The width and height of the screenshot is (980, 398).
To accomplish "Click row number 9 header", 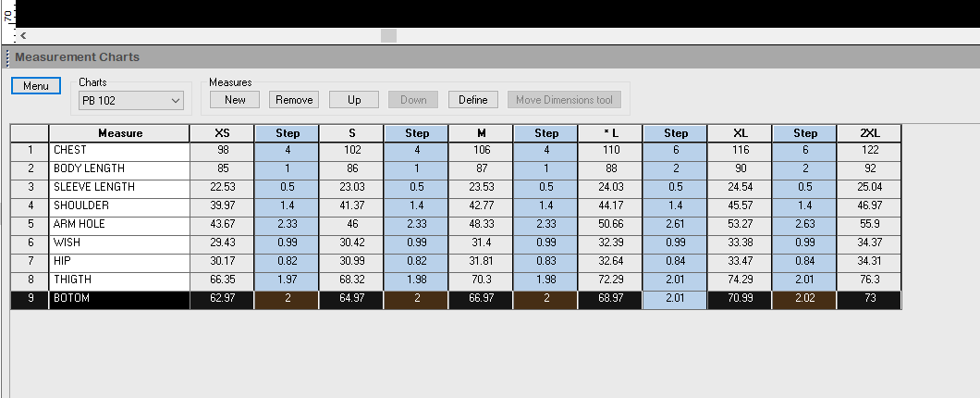I will click(x=30, y=300).
